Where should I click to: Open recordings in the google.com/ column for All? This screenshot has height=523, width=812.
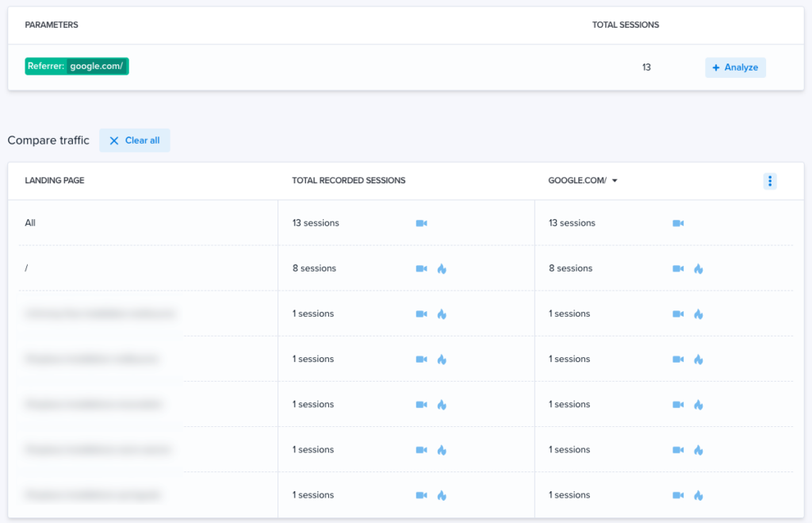678,223
